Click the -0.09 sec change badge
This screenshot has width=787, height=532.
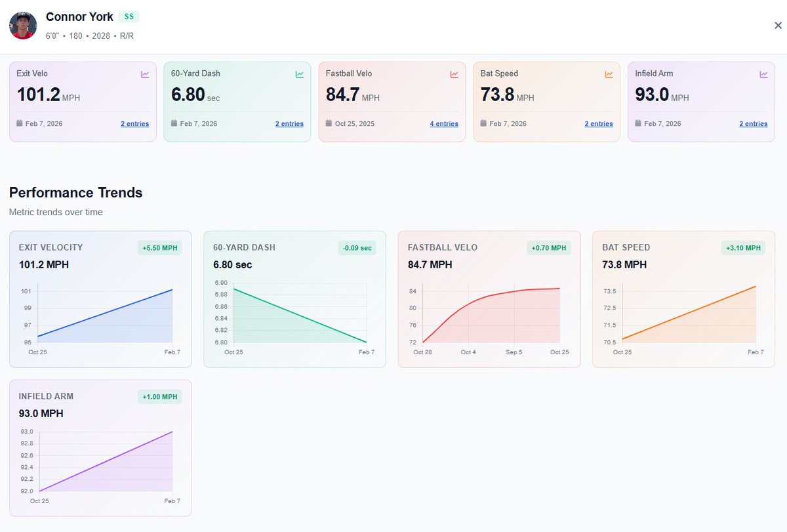357,248
